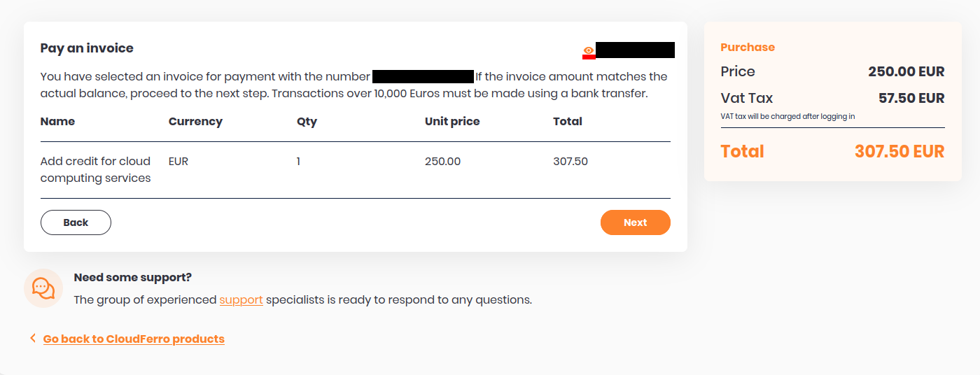The height and width of the screenshot is (375, 980).
Task: Click the Next button
Action: 635,222
